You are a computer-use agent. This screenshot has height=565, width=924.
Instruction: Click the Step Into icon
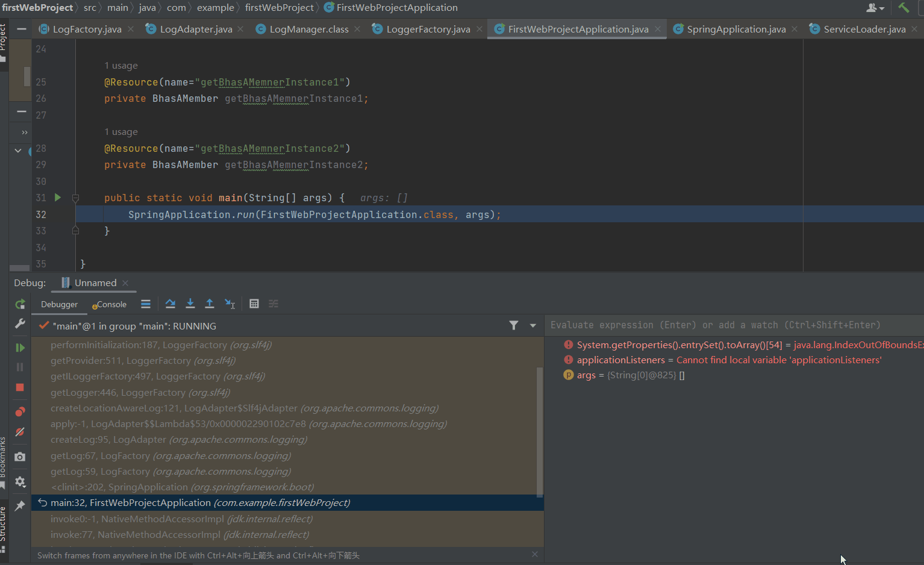point(190,304)
